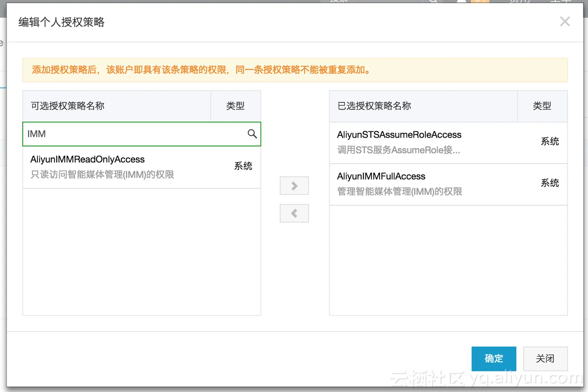Close the edit authorization policy dialog

565,21
